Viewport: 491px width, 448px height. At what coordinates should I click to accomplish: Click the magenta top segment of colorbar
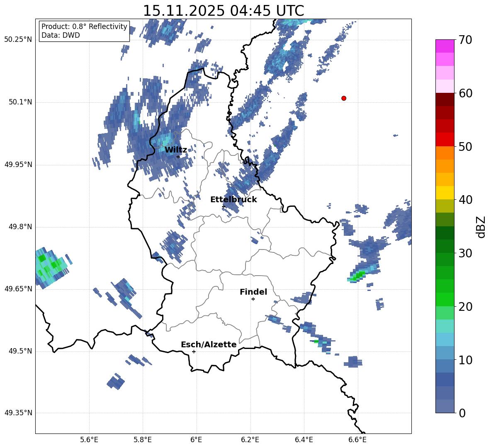[445, 46]
